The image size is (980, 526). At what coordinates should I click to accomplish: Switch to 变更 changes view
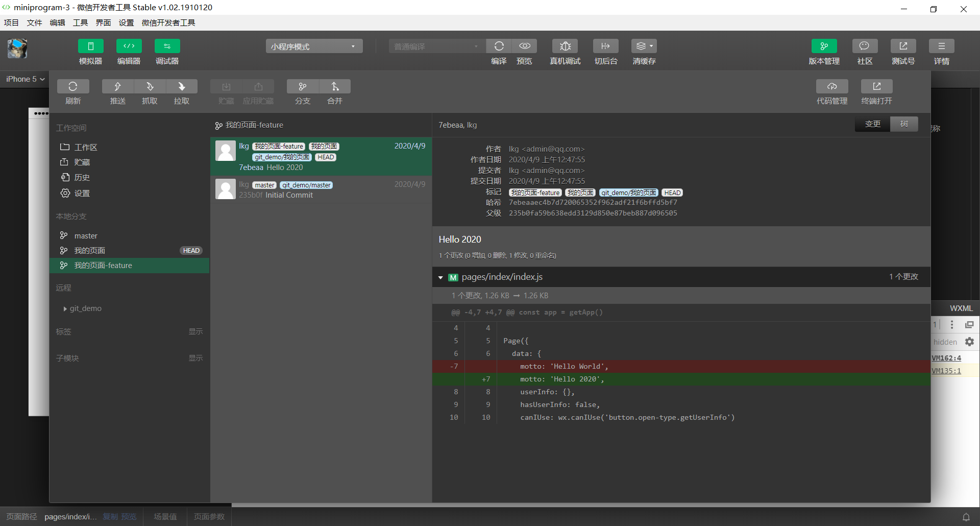pyautogui.click(x=873, y=124)
